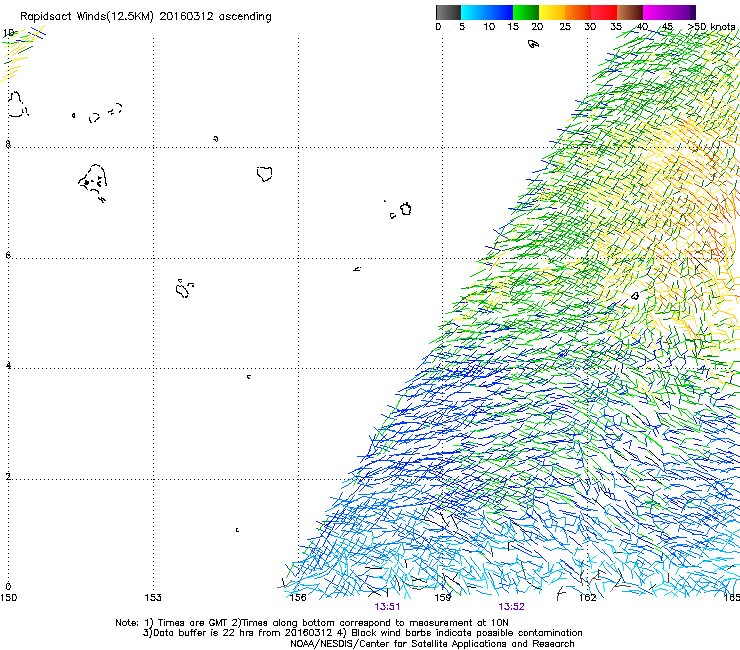The height and width of the screenshot is (650, 740).
Task: Click the latitude label '4' on left axis
Action: [8, 365]
